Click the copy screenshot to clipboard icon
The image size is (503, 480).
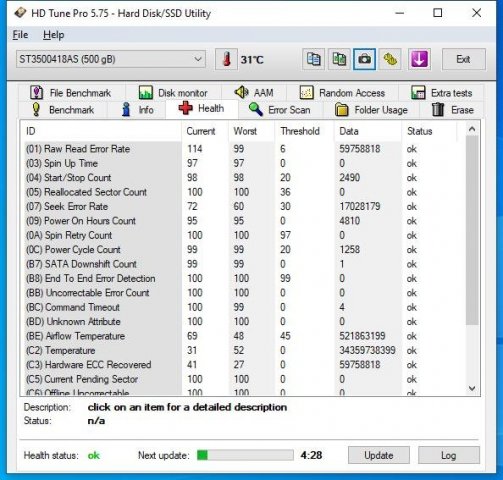tap(339, 60)
